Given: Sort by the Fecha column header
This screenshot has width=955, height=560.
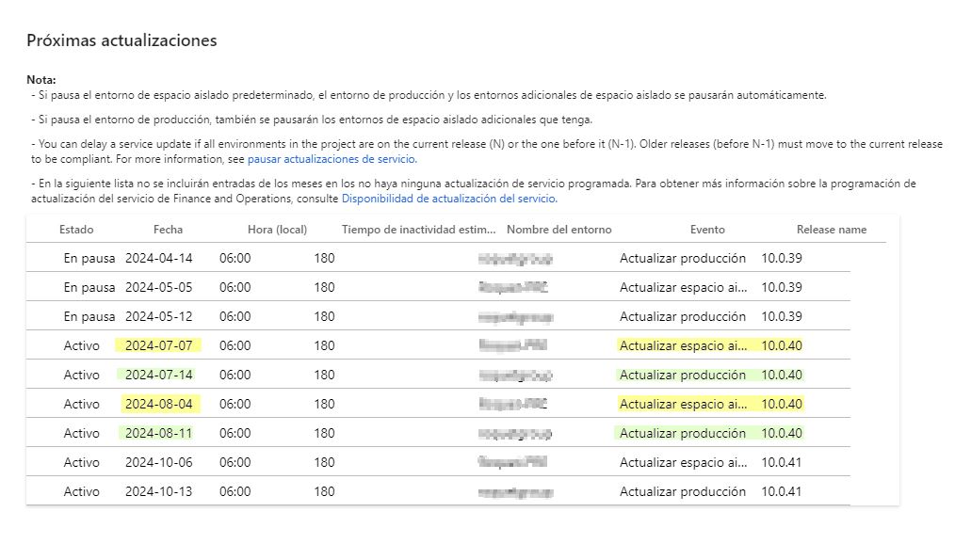Looking at the screenshot, I should coord(168,230).
